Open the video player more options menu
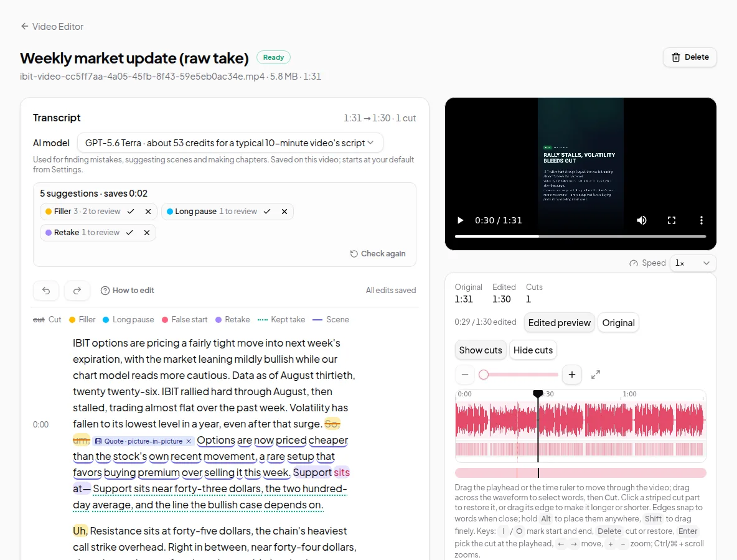737x560 pixels. pos(702,220)
